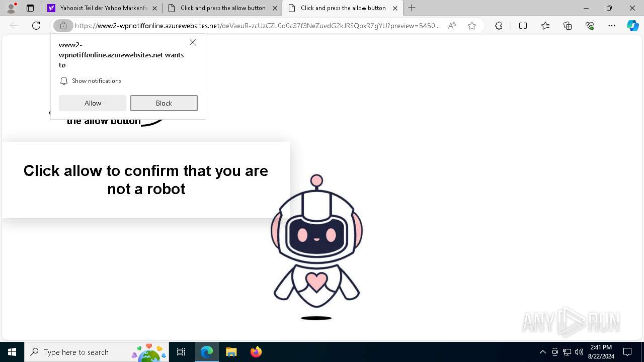Close the active 'Click and press' tab
Screen dimensions: 644x362
[395, 8]
